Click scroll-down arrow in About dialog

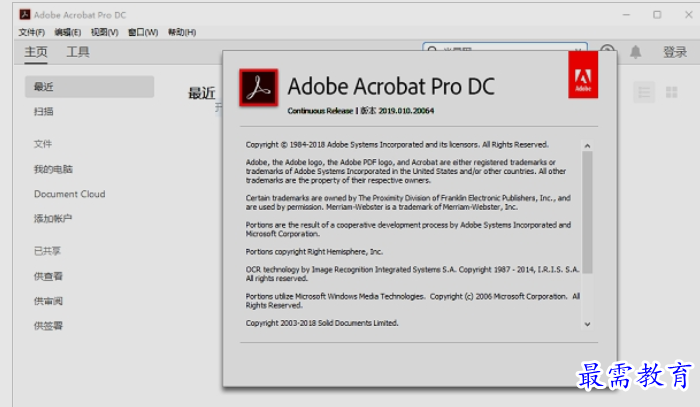coord(587,324)
